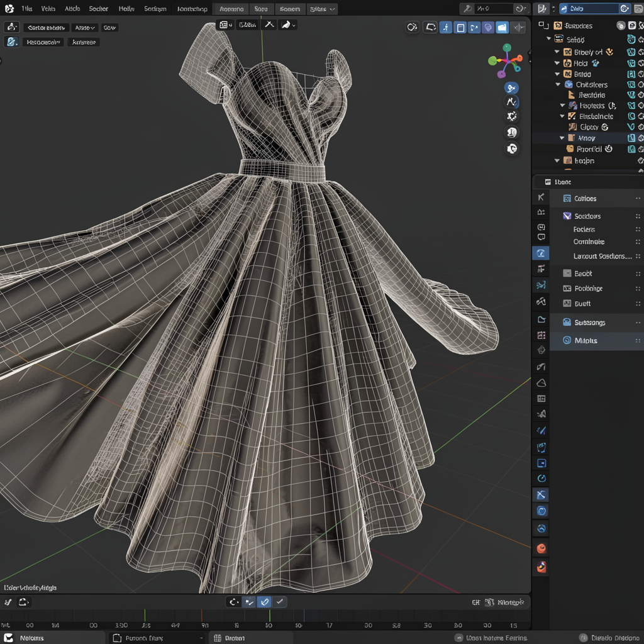Open the Mitipits properties panel
This screenshot has width=644, height=644.
(x=597, y=340)
